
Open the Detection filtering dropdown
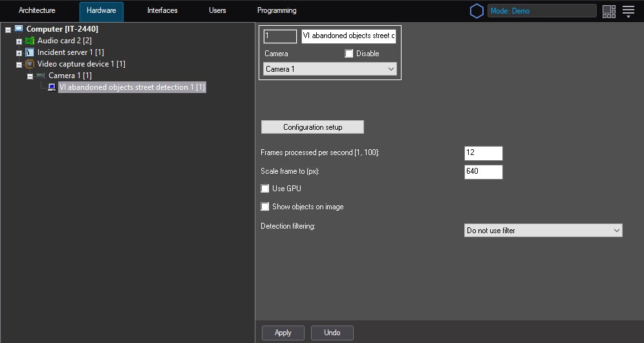(543, 231)
